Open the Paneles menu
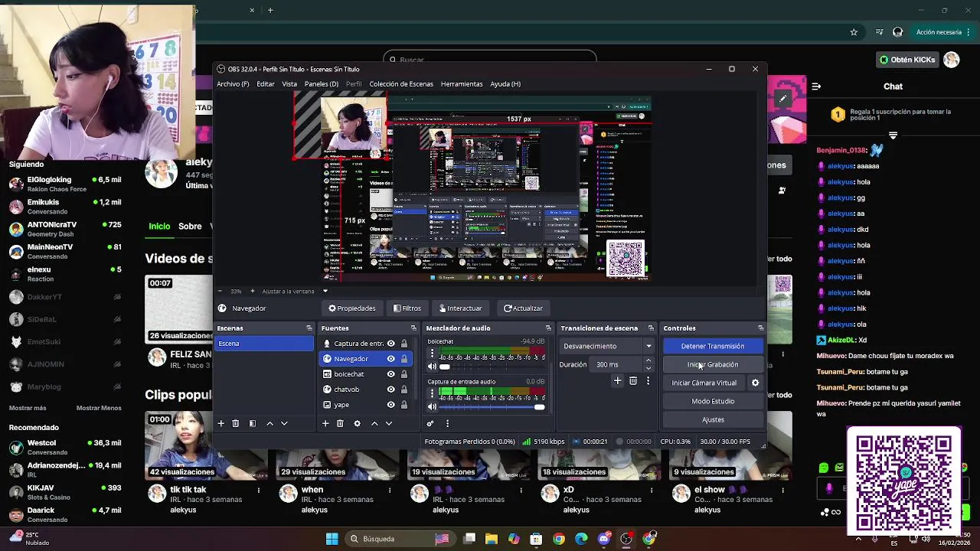 pyautogui.click(x=321, y=84)
